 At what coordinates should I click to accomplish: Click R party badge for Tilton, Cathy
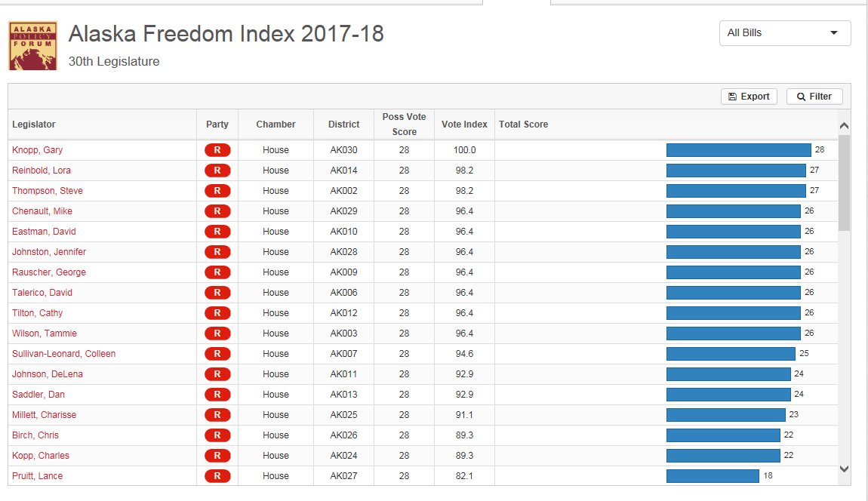coord(217,313)
